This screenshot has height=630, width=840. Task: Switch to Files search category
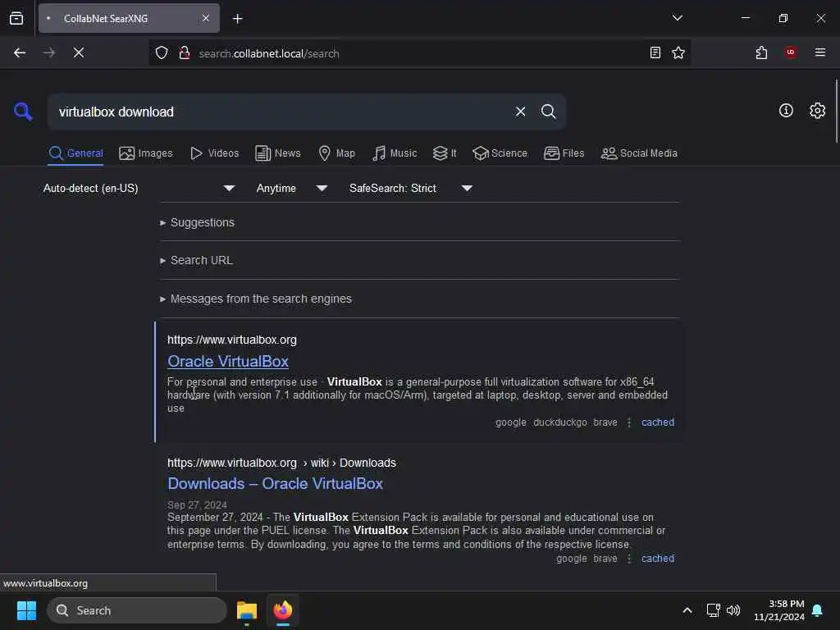click(x=564, y=153)
